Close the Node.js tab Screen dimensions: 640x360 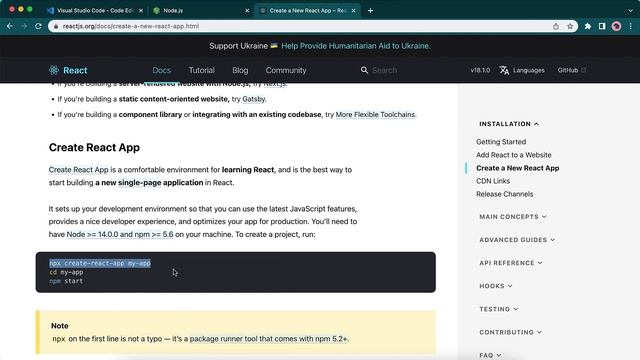click(x=247, y=11)
